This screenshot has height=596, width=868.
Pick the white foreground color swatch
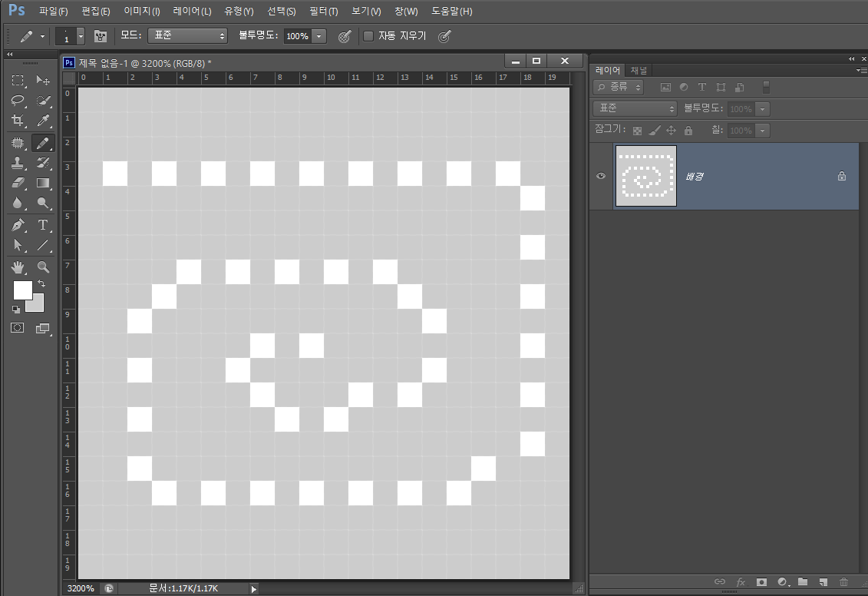click(x=22, y=290)
